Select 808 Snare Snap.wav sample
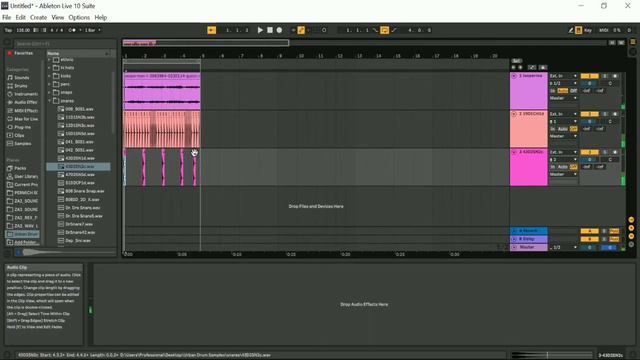Image resolution: width=640 pixels, height=360 pixels. 84,191
